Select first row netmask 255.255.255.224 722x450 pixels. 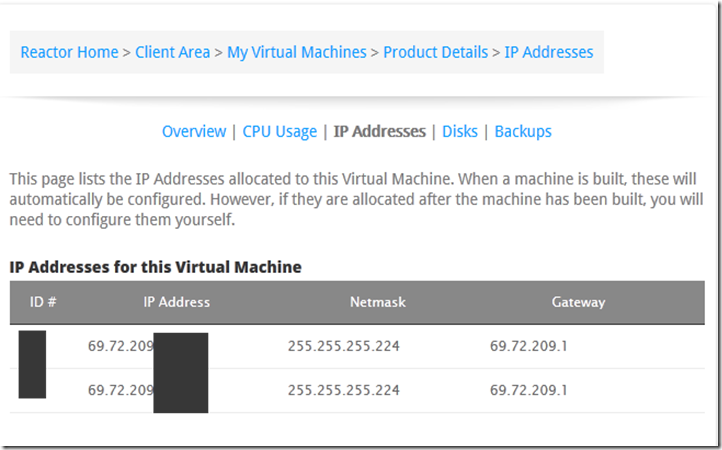click(344, 346)
